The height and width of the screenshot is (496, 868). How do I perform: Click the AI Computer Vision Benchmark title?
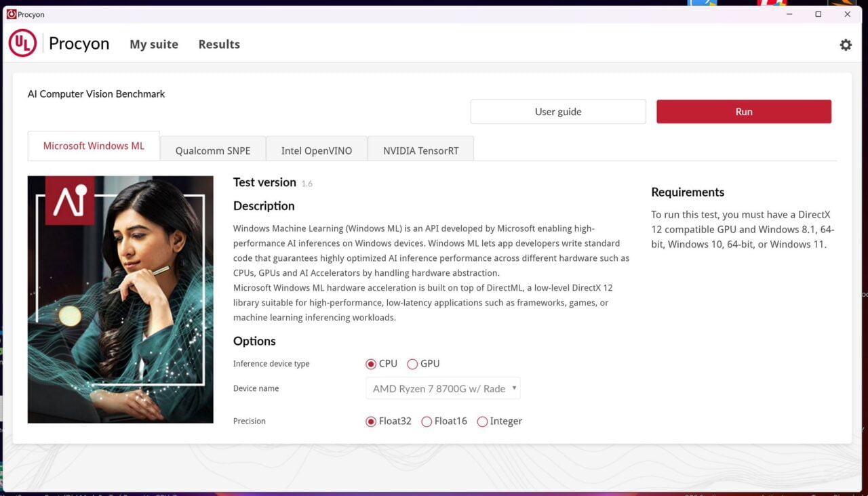96,94
